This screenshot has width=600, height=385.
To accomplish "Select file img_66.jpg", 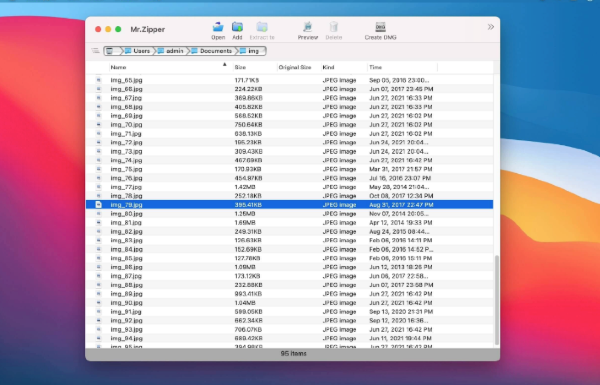I will click(289, 89).
